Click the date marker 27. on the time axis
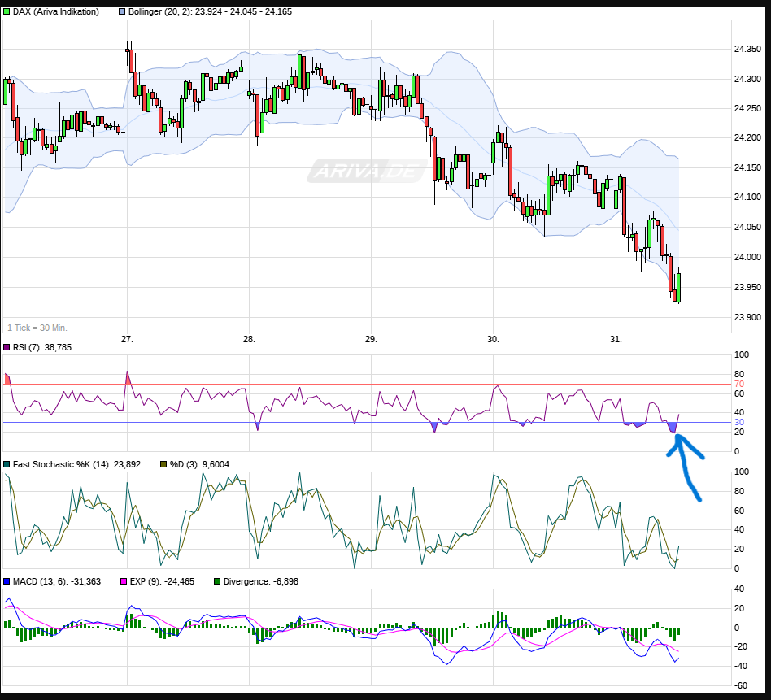This screenshot has width=771, height=700. tap(127, 339)
